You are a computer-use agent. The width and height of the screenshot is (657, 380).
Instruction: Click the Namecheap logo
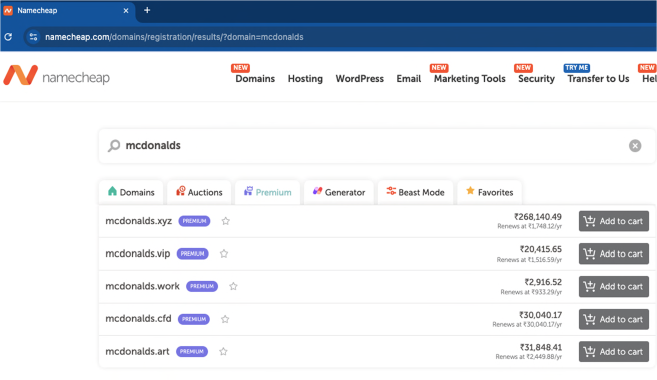click(57, 76)
